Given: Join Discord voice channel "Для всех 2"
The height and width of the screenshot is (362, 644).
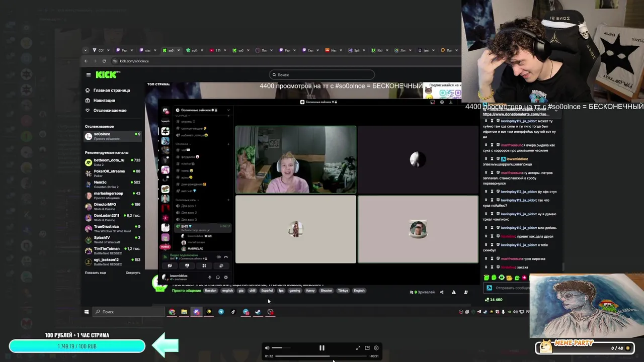Looking at the screenshot, I should (189, 213).
